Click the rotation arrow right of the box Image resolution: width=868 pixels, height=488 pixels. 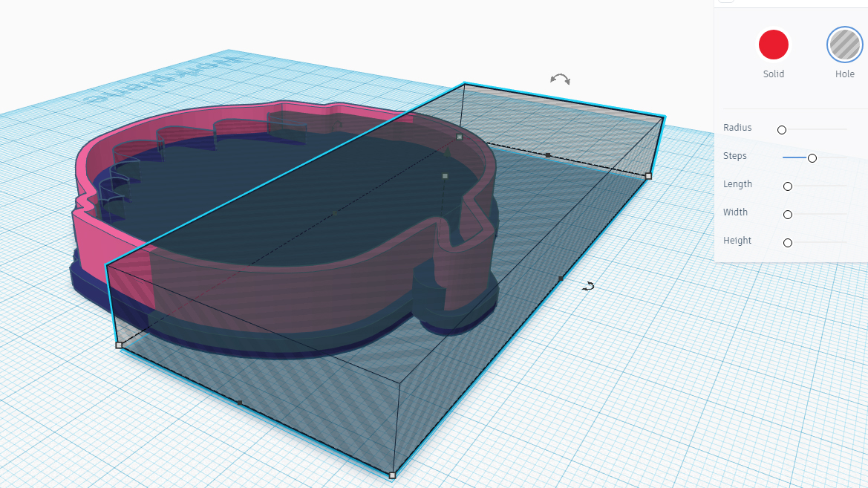589,287
